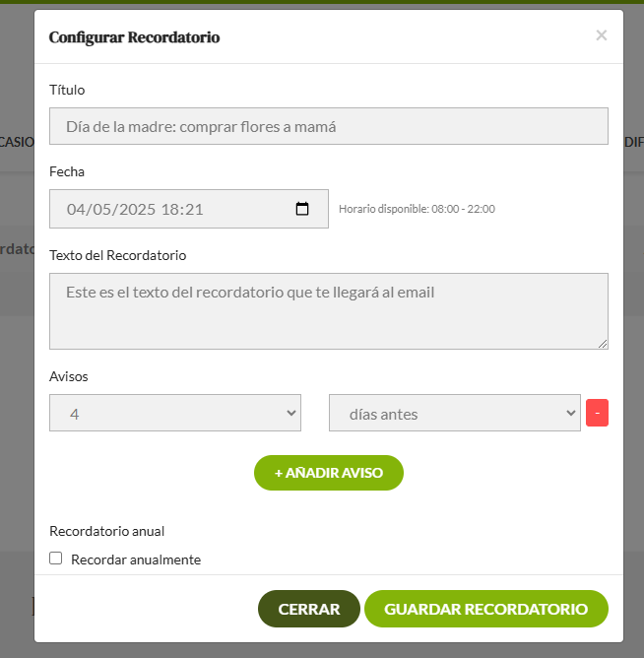Select the hour '18' in Fecha field
Screen dimensions: 644x658
tap(169, 210)
